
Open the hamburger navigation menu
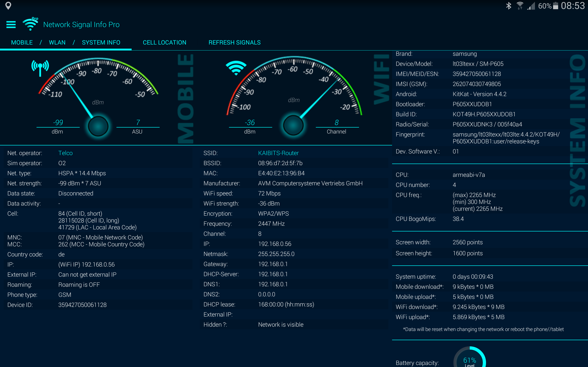(x=11, y=25)
